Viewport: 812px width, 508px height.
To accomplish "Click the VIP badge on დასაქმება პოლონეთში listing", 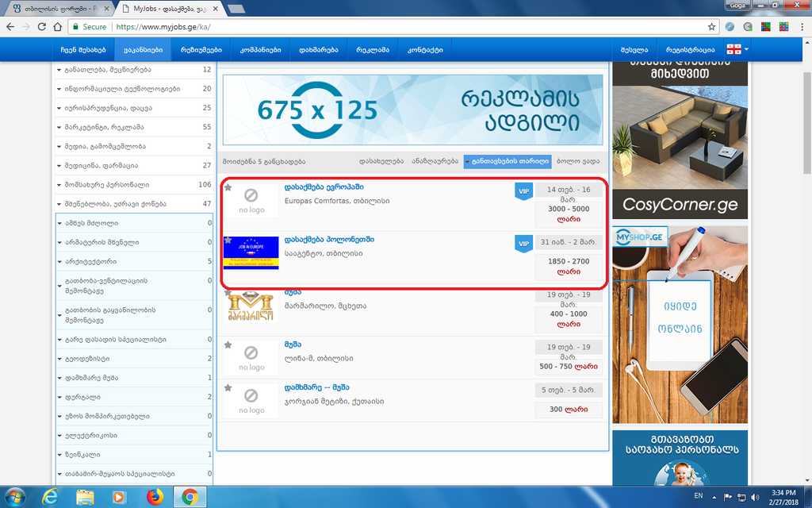I will click(523, 244).
